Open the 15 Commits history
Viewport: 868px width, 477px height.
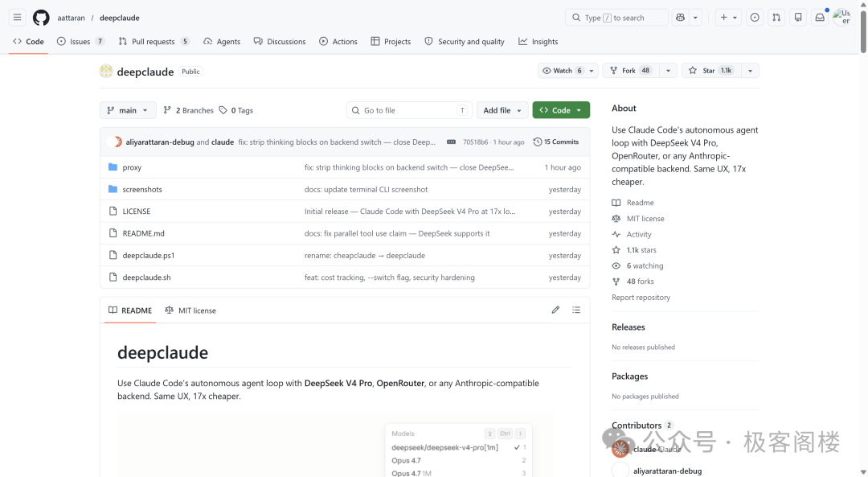(x=556, y=142)
